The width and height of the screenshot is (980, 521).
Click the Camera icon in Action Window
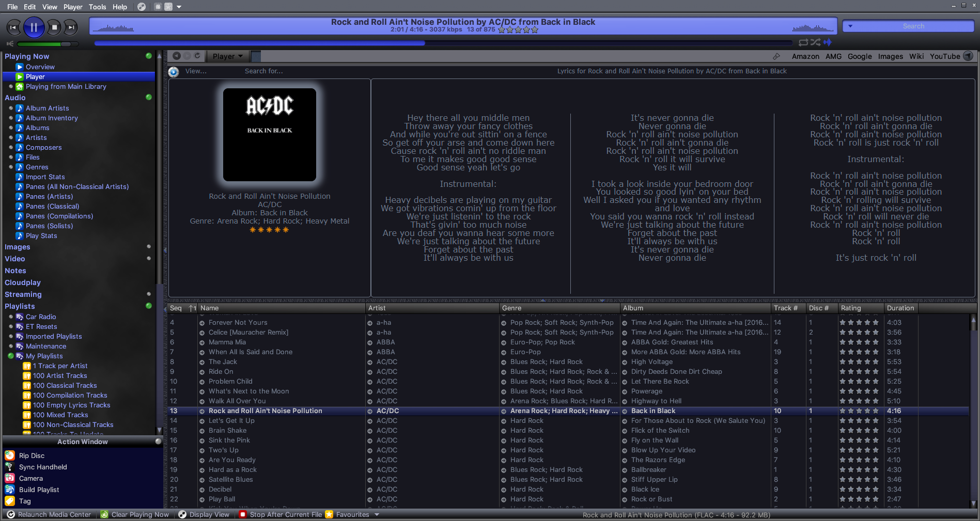(x=10, y=478)
